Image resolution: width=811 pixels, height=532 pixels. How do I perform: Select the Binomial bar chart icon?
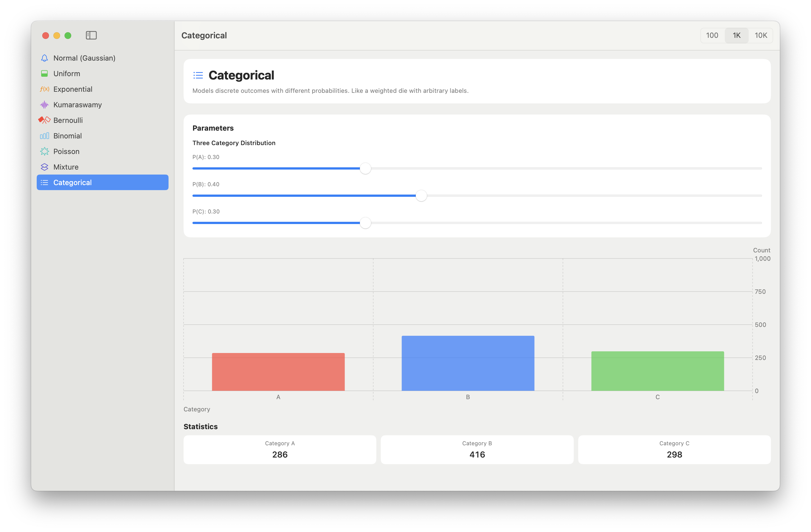coord(44,136)
